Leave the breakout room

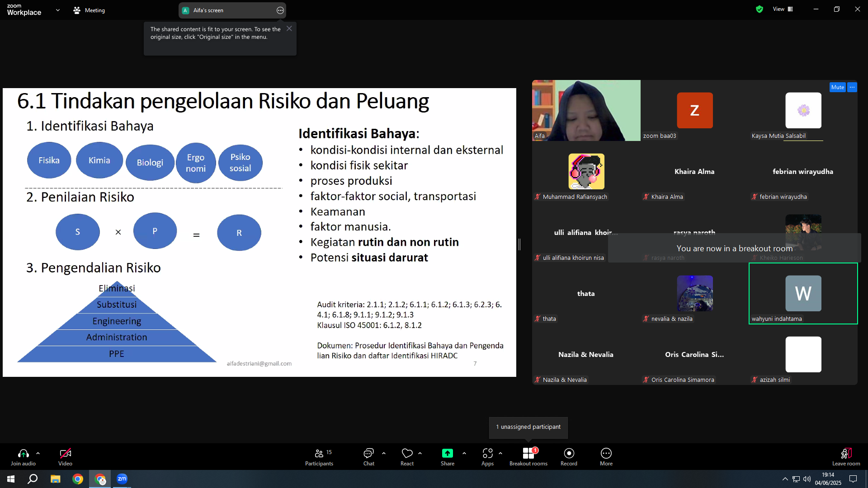click(846, 457)
